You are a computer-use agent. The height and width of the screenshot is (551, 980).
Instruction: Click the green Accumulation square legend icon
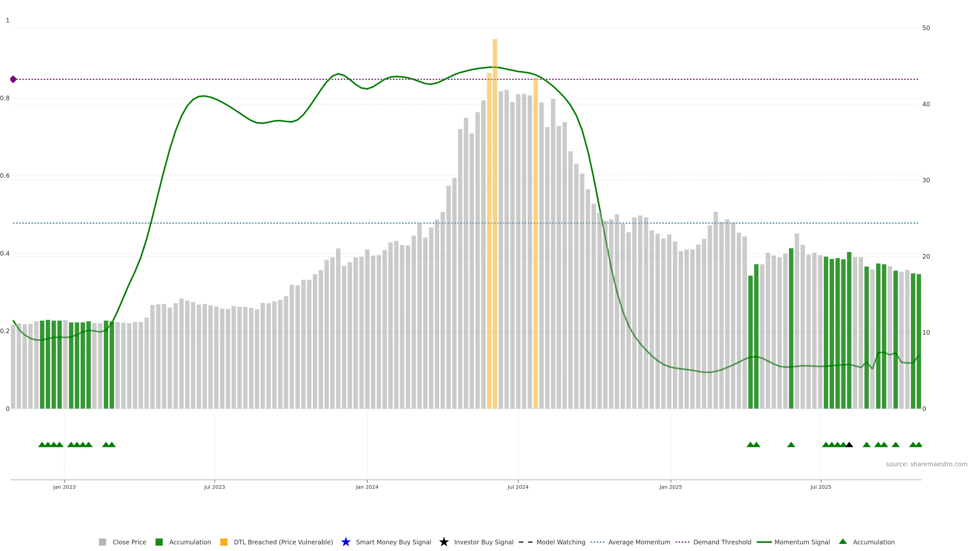[x=159, y=542]
